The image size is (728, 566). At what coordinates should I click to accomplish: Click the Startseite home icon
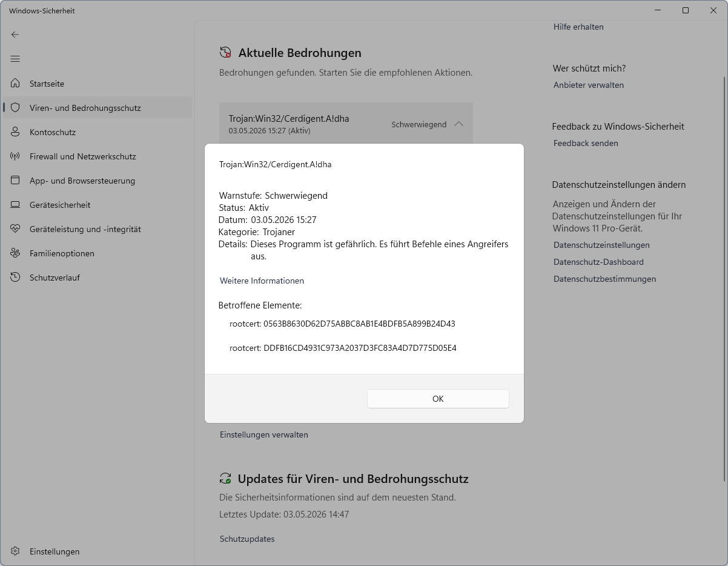pos(15,84)
